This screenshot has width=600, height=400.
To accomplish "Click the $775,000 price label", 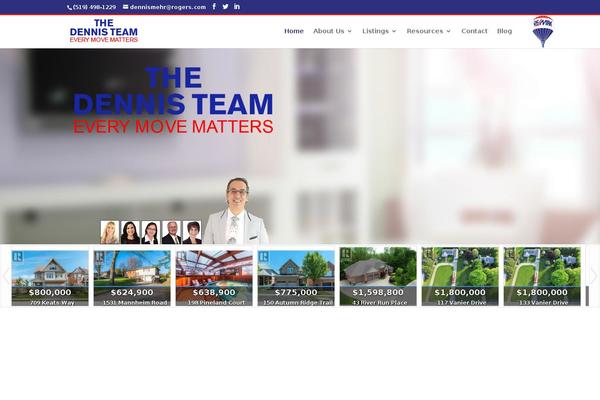I will coord(296,292).
